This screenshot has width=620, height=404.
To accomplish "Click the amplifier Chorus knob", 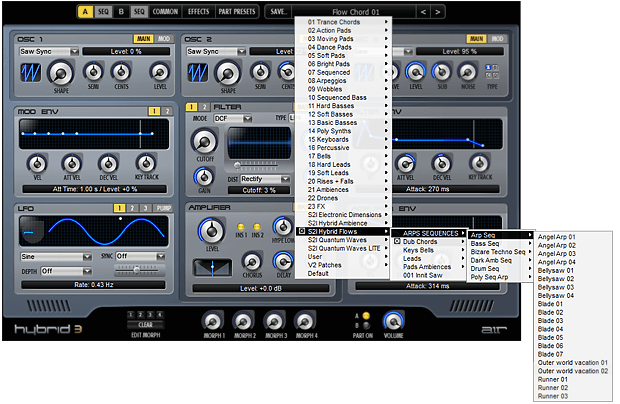I will point(252,261).
